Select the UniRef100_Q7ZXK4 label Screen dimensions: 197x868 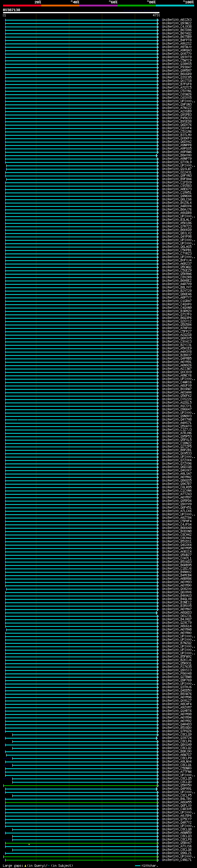pyautogui.click(x=177, y=460)
